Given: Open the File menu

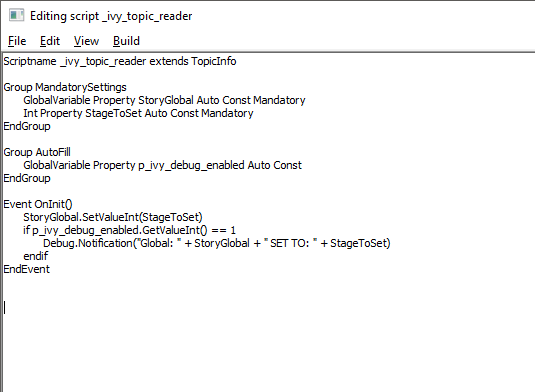Looking at the screenshot, I should coord(17,41).
